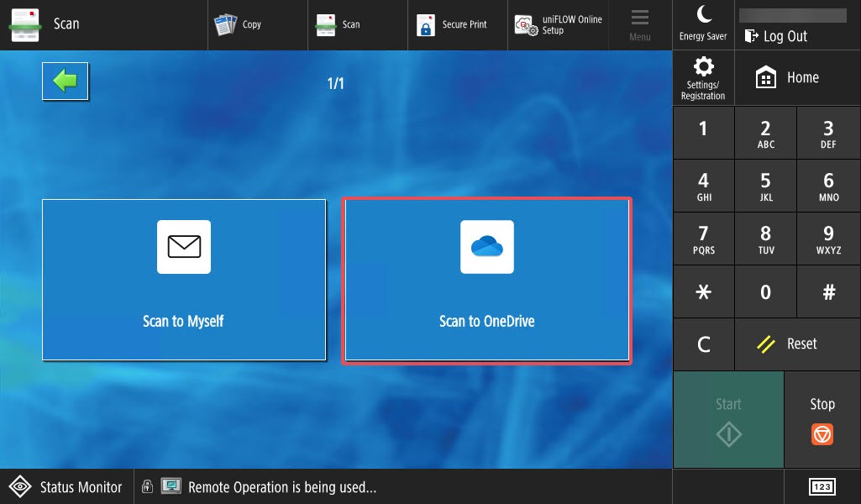The height and width of the screenshot is (504, 861).
Task: Switch to Scan in the top bar
Action: click(358, 24)
